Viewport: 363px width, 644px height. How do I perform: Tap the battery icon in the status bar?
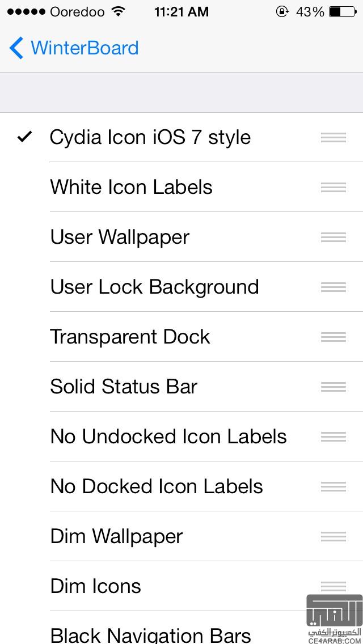click(x=343, y=11)
